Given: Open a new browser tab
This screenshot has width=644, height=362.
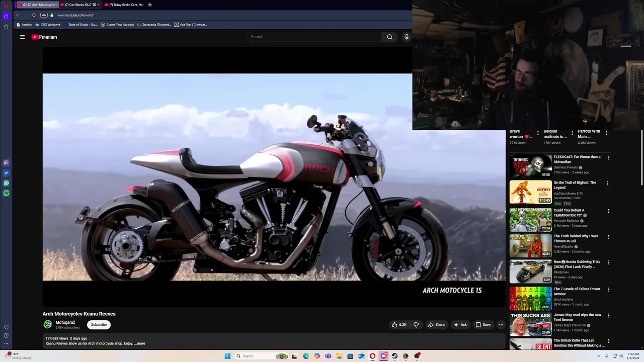Looking at the screenshot, I should (149, 5).
